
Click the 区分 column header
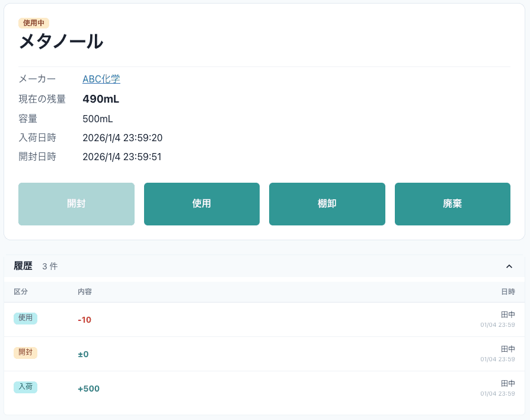tap(21, 291)
